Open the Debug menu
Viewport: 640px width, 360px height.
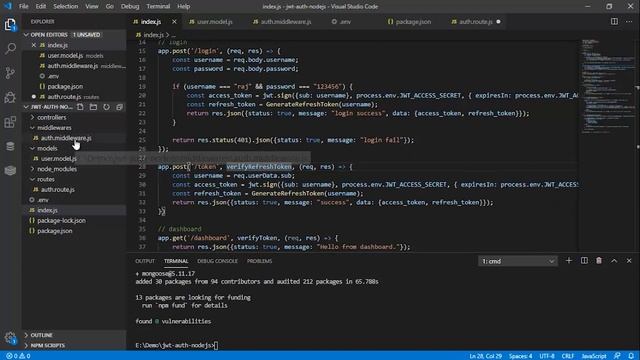click(x=130, y=7)
